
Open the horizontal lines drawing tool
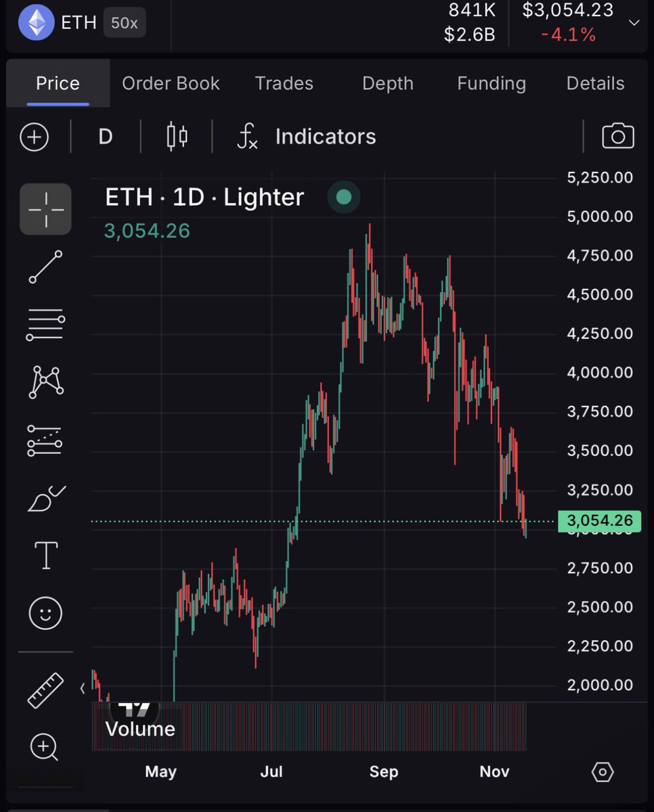45,323
